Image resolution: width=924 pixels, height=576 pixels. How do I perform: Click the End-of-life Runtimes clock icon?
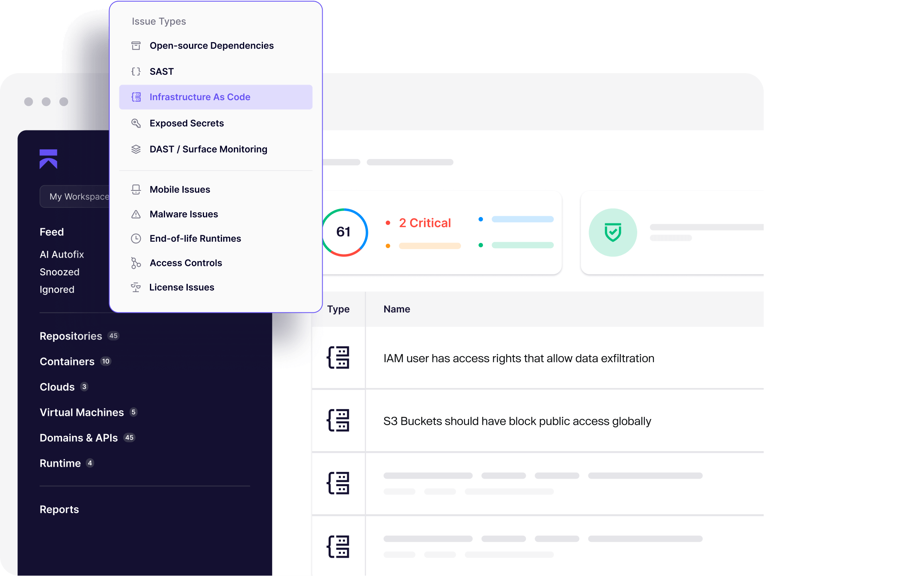coord(136,239)
